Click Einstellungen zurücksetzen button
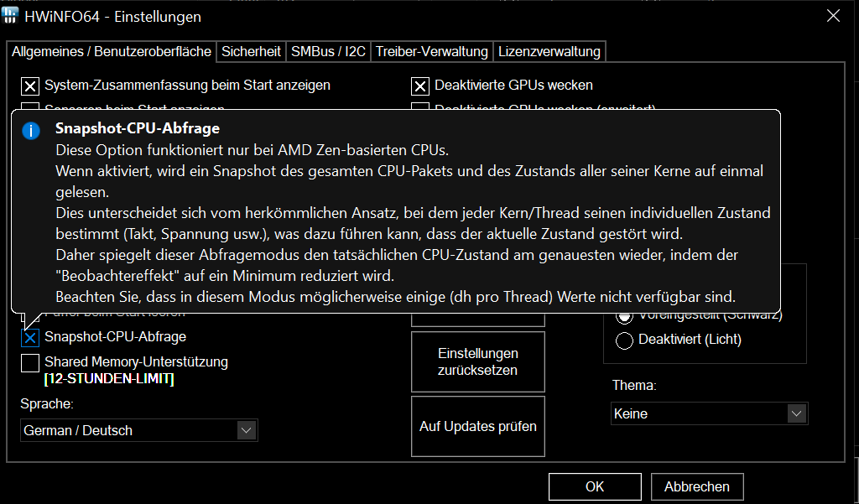 tap(477, 361)
